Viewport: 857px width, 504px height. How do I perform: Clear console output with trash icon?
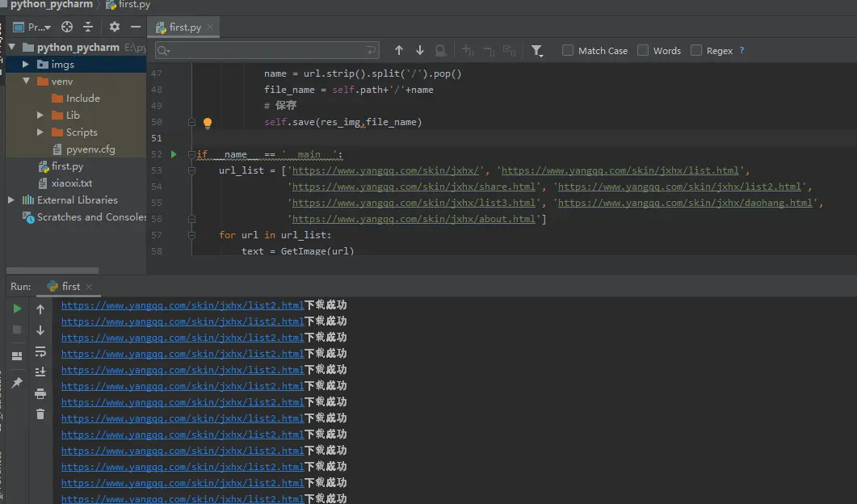(40, 414)
